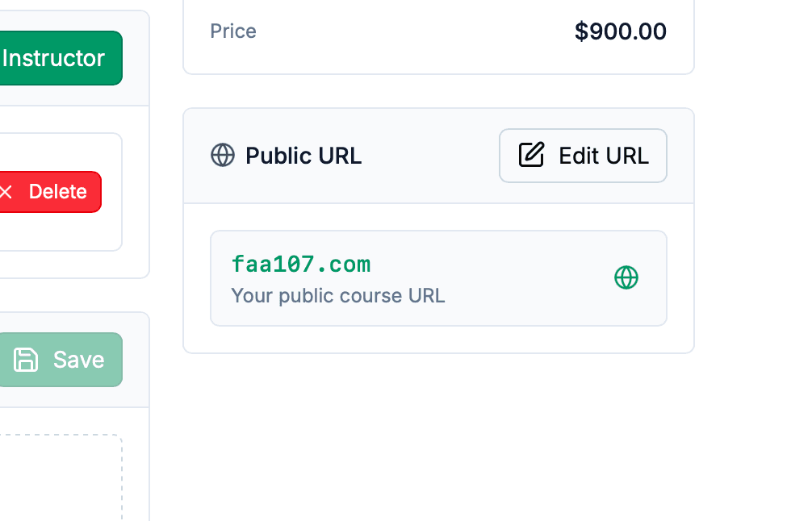Save the course with the Save button
Image resolution: width=812 pixels, height=521 pixels.
click(x=61, y=360)
